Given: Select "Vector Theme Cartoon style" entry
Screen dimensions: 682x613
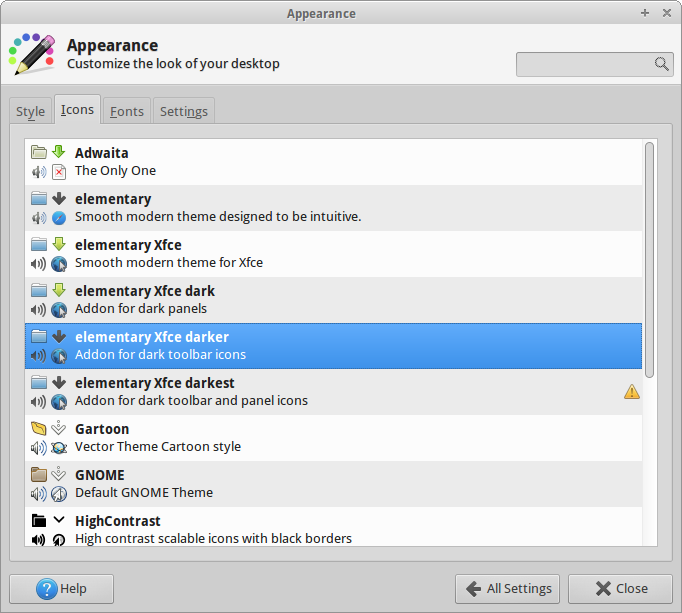Looking at the screenshot, I should [334, 438].
